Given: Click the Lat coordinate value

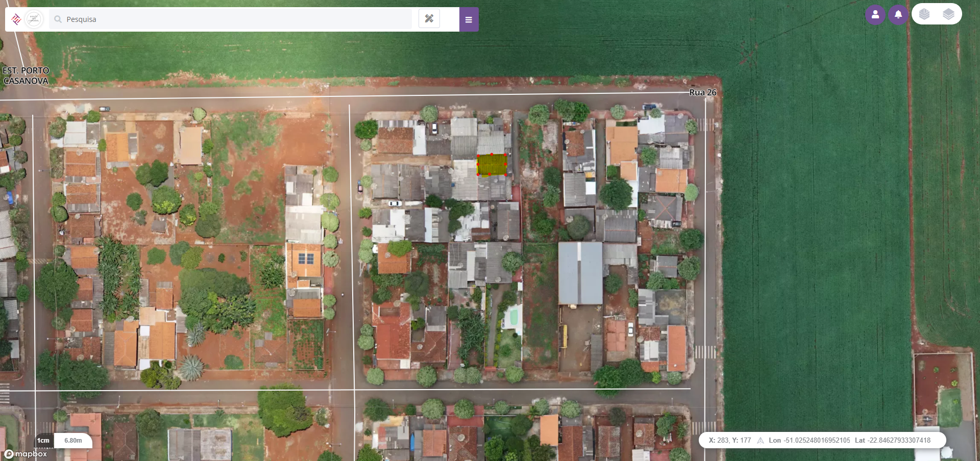Looking at the screenshot, I should click(899, 440).
